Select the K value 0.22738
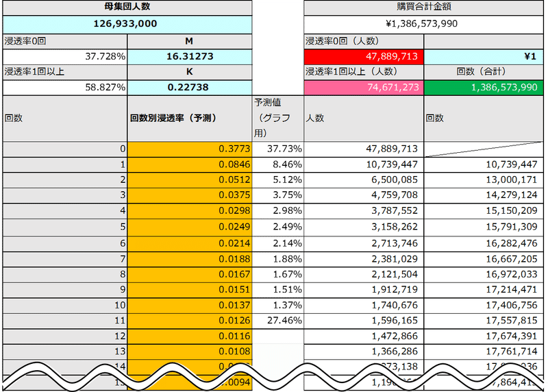 pos(190,88)
